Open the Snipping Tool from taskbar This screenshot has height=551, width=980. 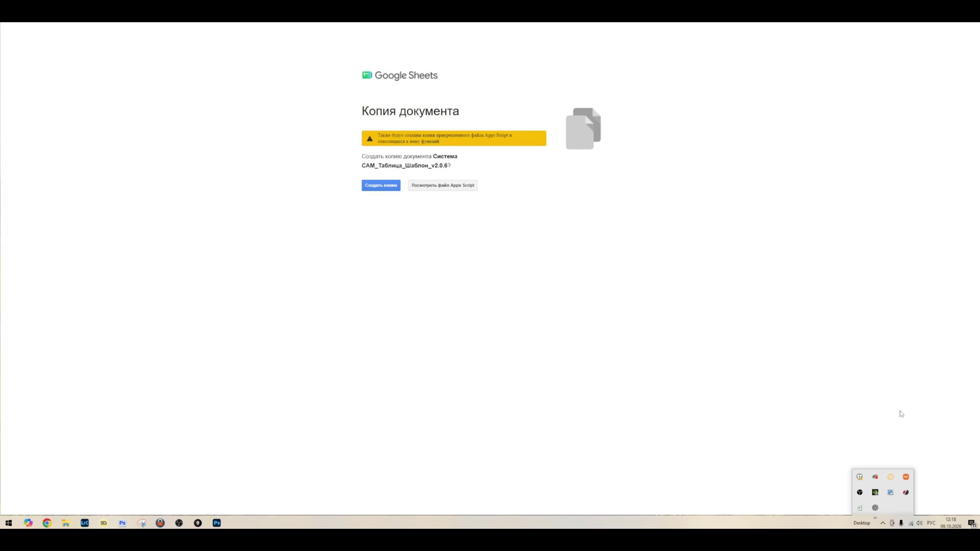tap(141, 523)
